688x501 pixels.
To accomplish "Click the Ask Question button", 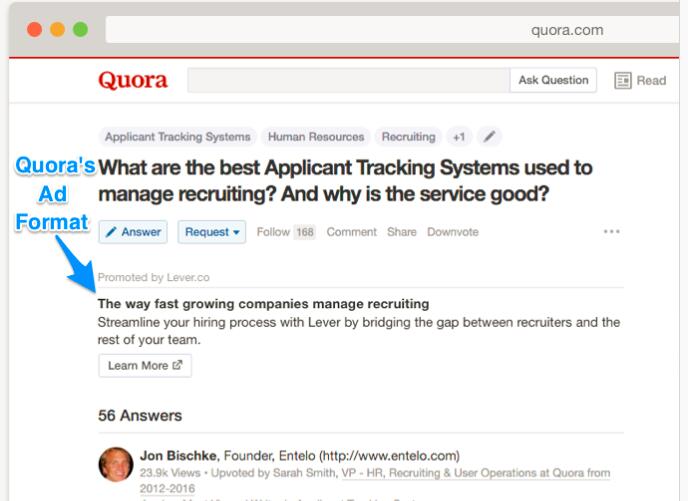I will 553,80.
